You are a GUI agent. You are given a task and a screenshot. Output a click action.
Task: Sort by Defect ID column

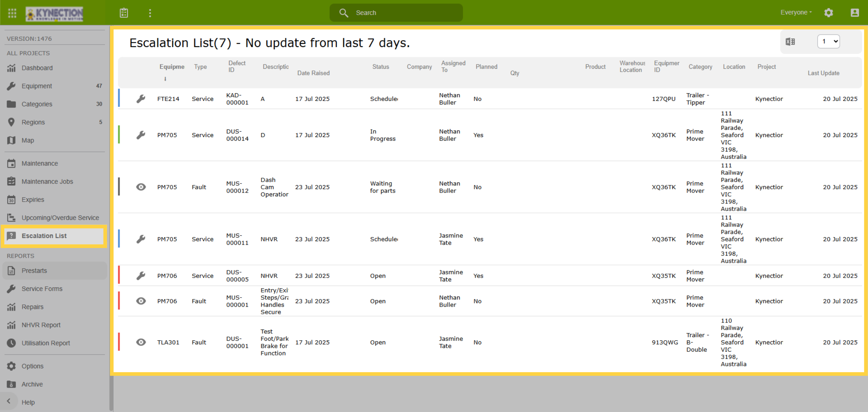point(237,67)
